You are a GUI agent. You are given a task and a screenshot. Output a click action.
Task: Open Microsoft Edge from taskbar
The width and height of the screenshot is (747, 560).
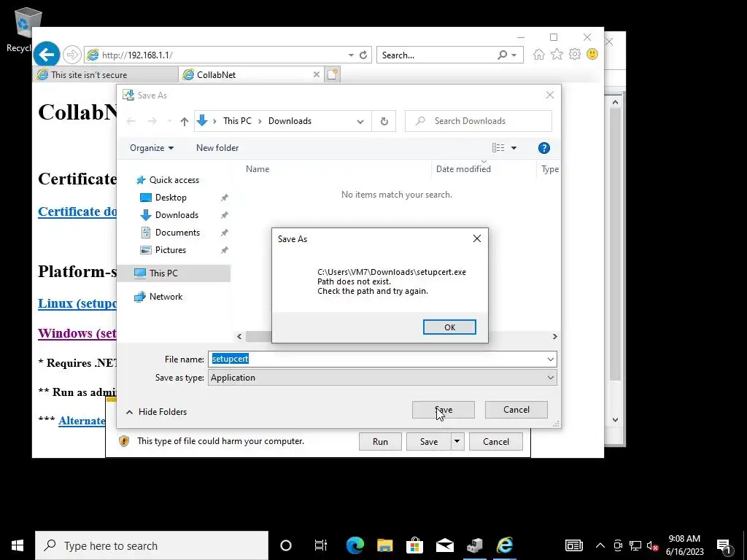[355, 545]
